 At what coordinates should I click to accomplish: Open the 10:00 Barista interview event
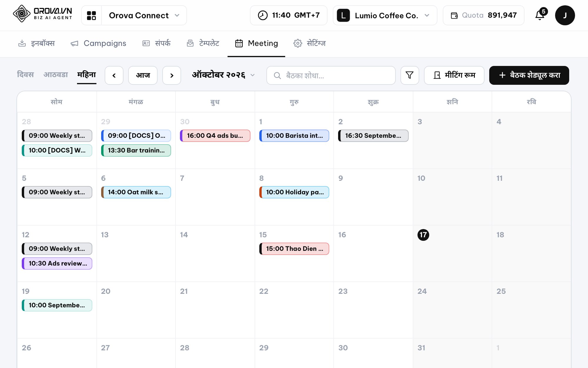294,136
